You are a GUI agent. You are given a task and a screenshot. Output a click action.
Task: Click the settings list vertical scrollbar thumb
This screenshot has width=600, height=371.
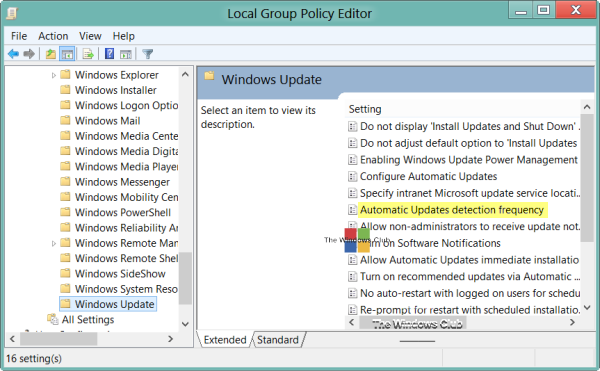(587, 178)
